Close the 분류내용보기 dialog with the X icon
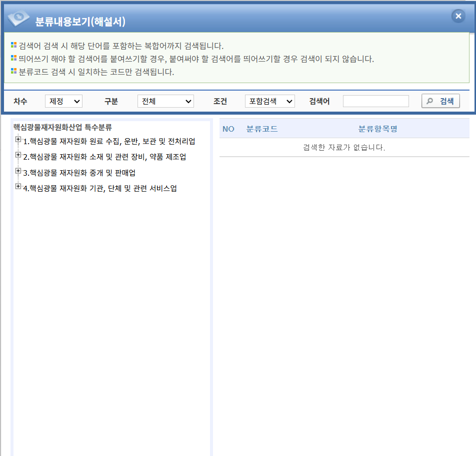The image size is (476, 456). [458, 16]
